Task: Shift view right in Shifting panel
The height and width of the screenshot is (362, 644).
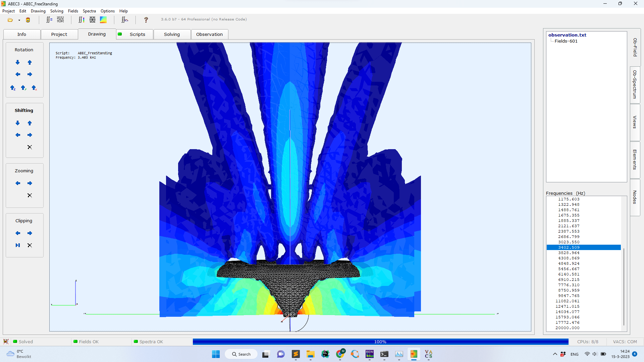Action: point(30,135)
